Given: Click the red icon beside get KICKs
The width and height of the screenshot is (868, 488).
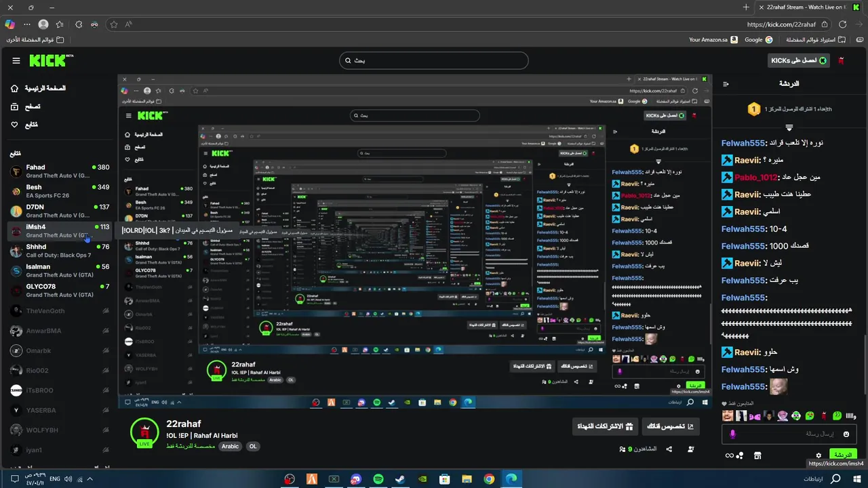Looking at the screenshot, I should pos(842,60).
